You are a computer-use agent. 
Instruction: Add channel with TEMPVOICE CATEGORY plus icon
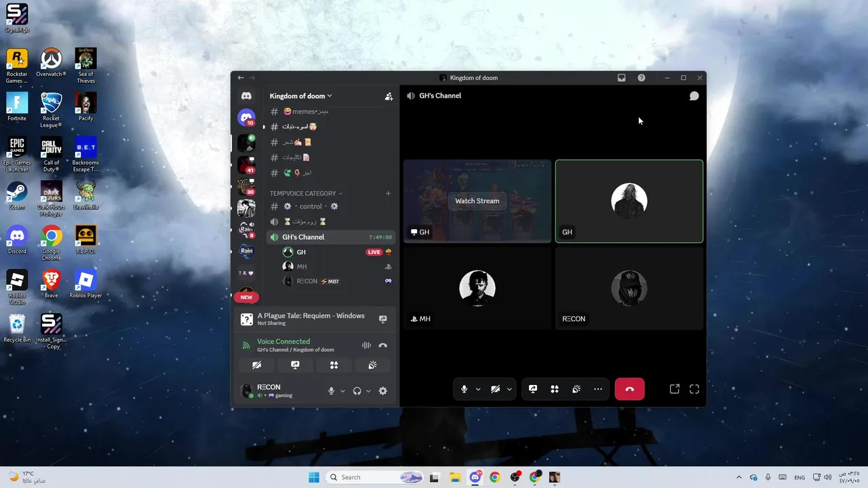(389, 193)
